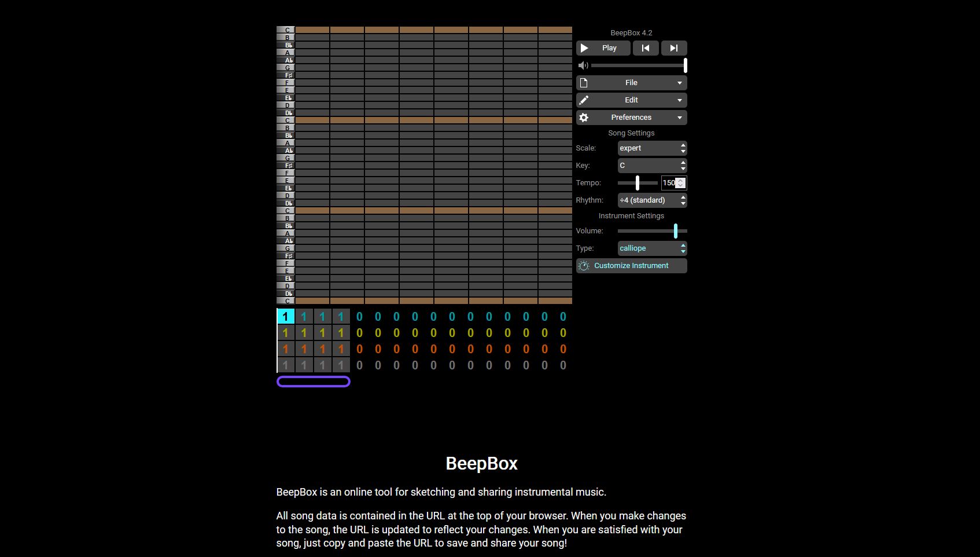
Task: Click the Customize Instrument button
Action: 632,266
